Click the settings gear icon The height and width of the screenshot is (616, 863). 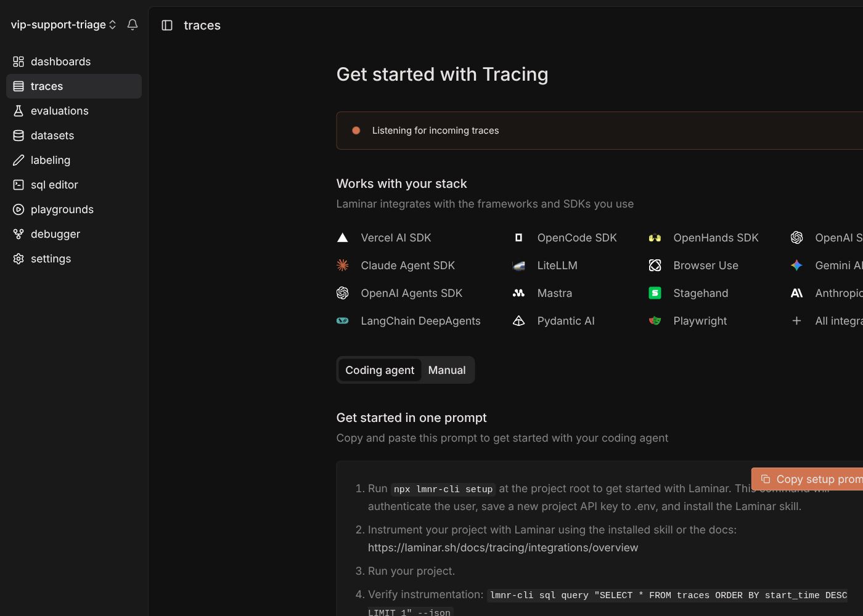(18, 259)
